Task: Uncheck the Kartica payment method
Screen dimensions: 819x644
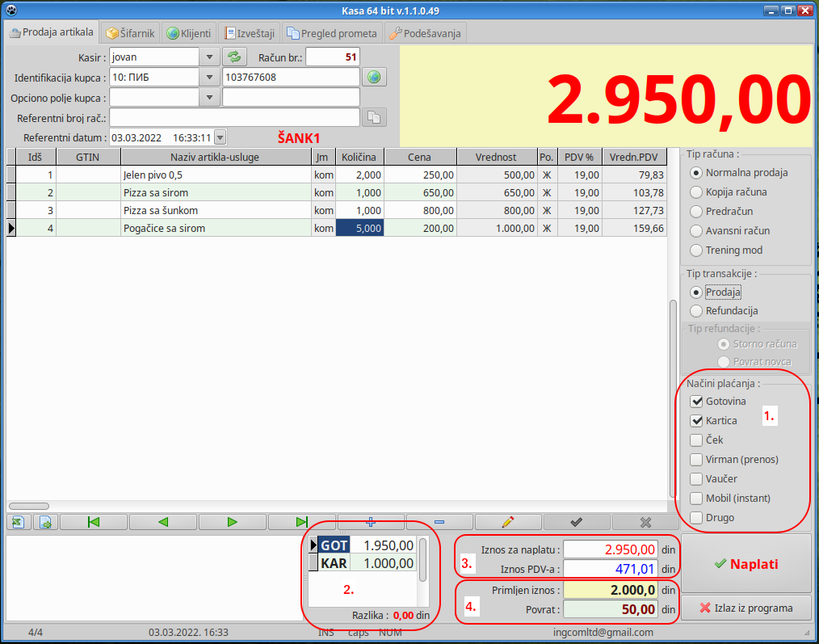Action: 696,421
